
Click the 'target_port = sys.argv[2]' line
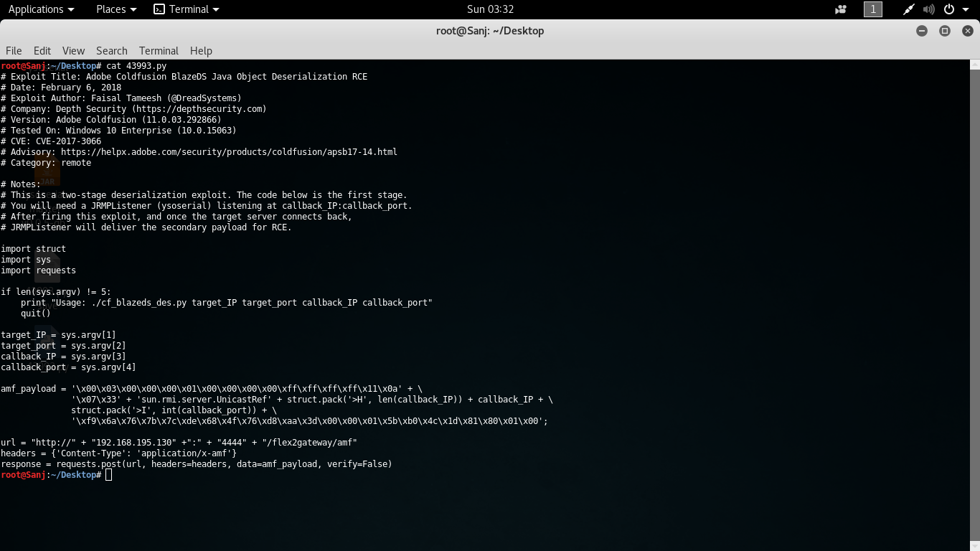tap(63, 346)
